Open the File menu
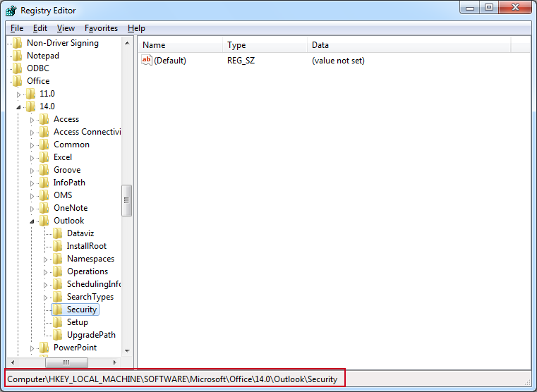 [17, 28]
